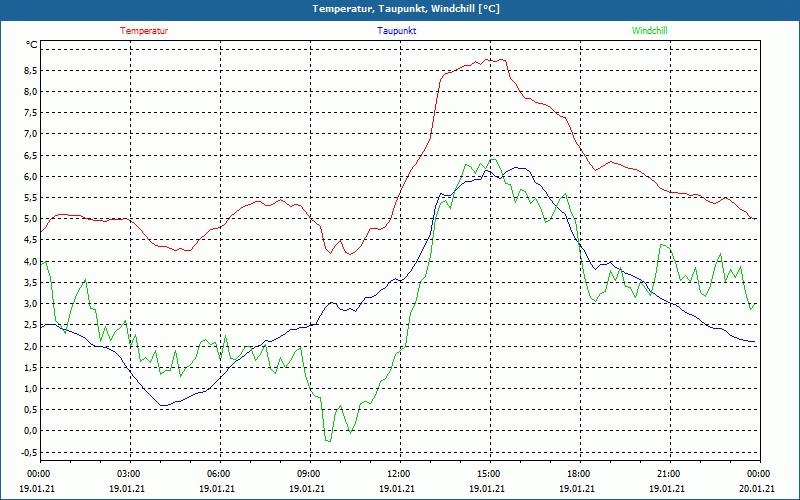Click the blue dew point curve's lowest point
The height and width of the screenshot is (500, 800).
click(163, 405)
